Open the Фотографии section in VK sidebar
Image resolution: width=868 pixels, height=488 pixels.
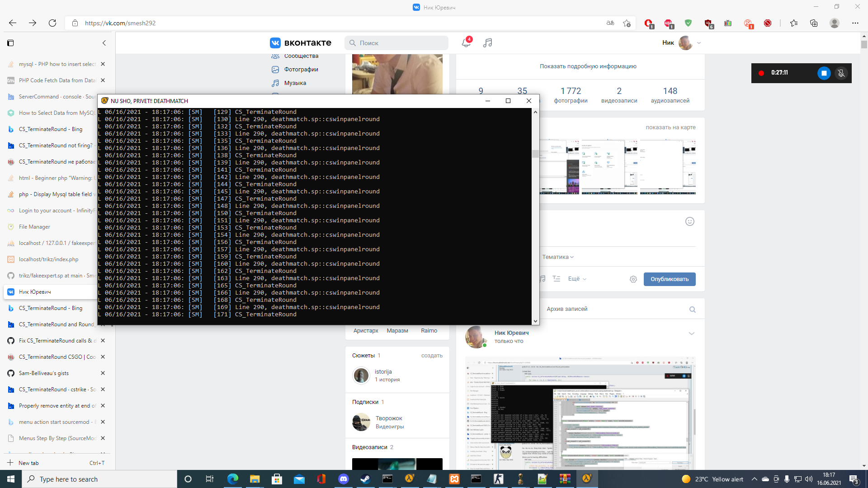tap(301, 69)
